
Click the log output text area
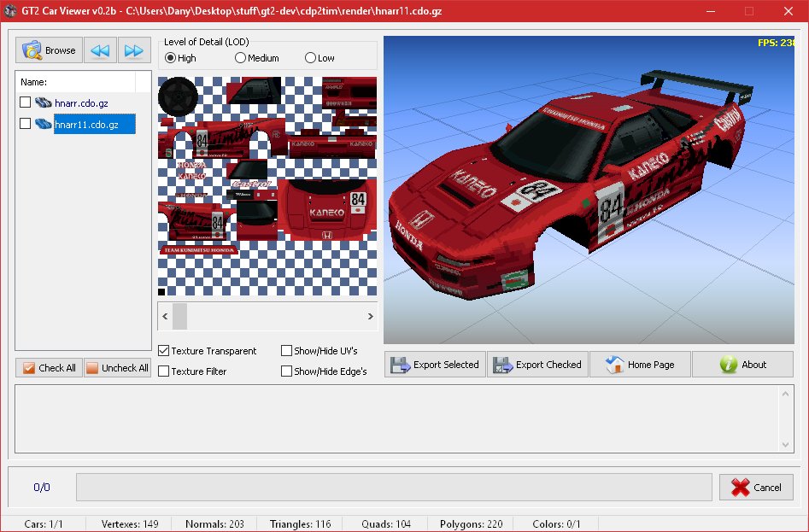pyautogui.click(x=396, y=419)
